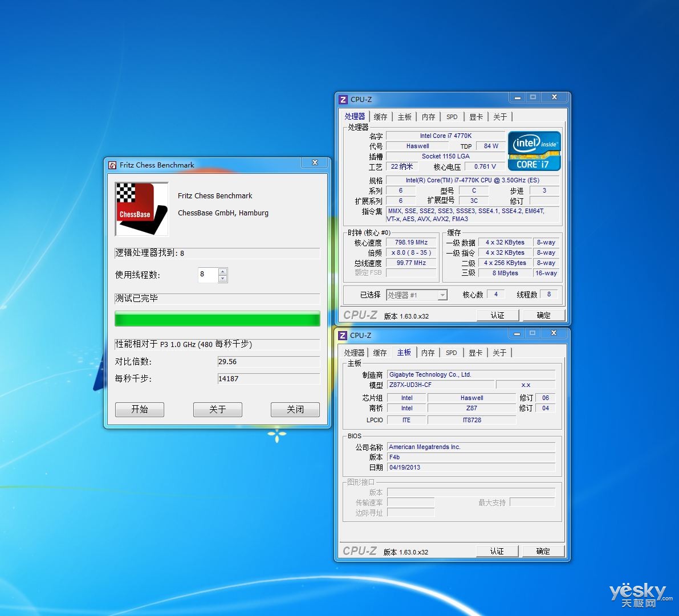679x616 pixels.
Task: Click the processor name Intel Core i7 4770K
Action: pos(446,136)
